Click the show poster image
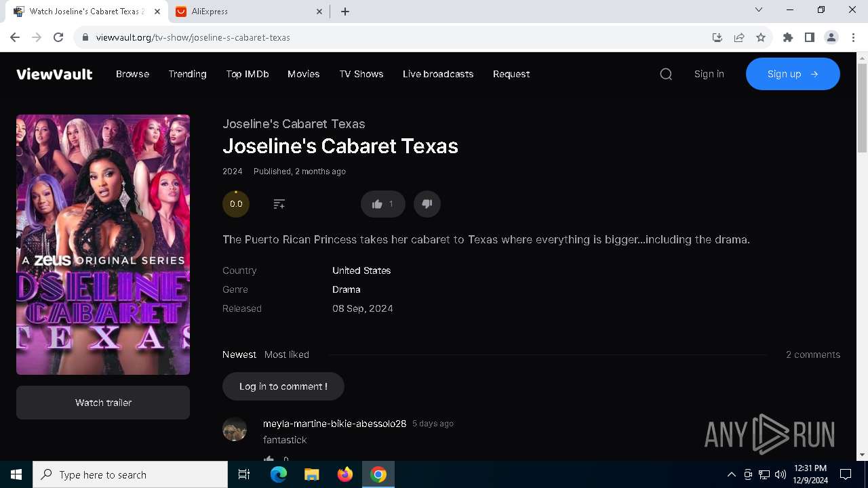This screenshot has width=868, height=488. pos(103,245)
